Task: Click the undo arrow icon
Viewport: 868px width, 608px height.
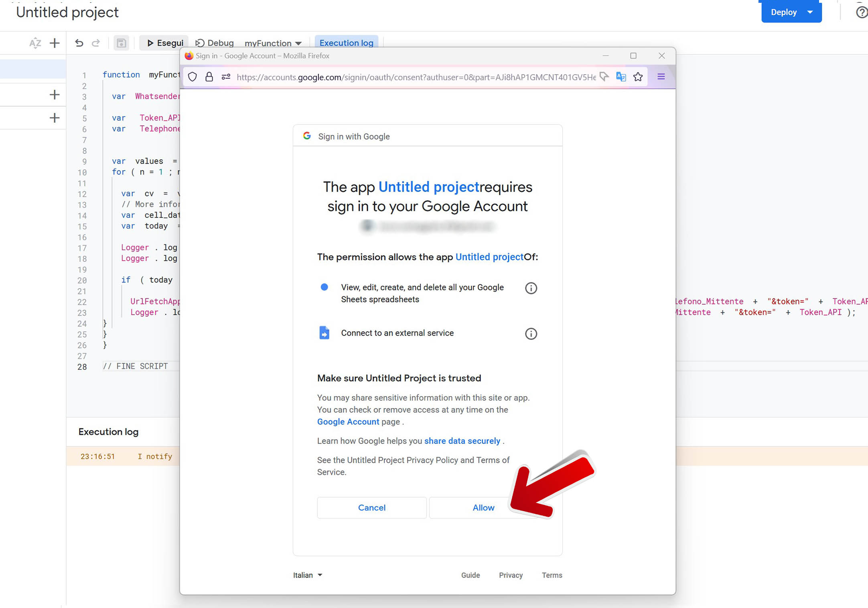Action: (79, 43)
